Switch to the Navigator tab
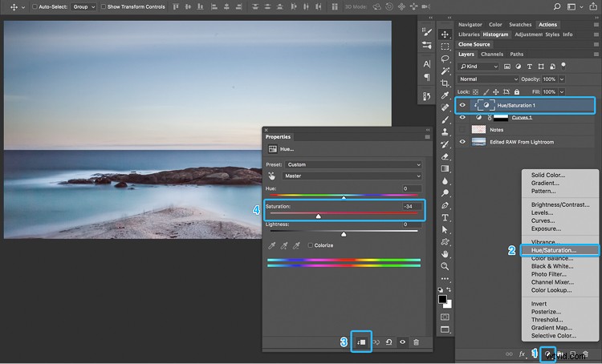 tap(470, 25)
